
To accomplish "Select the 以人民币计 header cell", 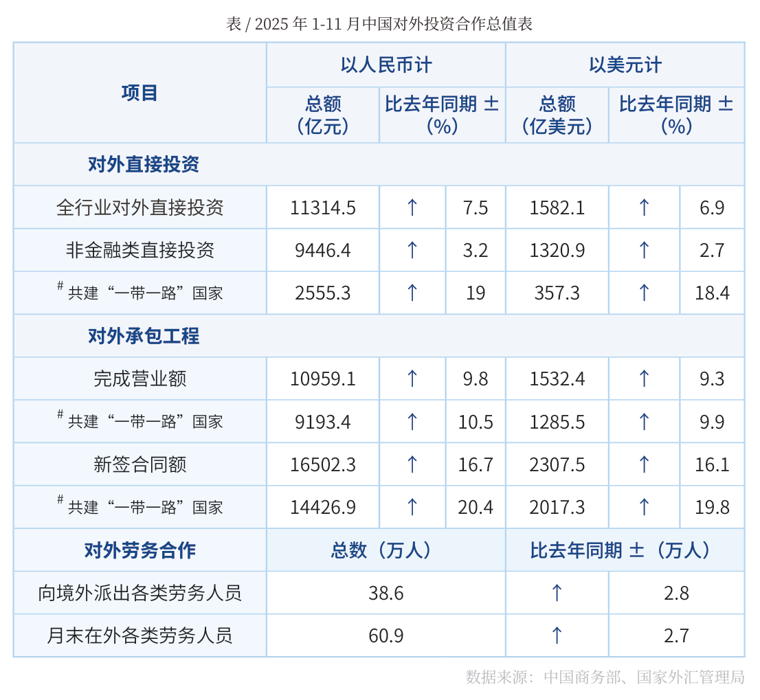I will point(386,65).
